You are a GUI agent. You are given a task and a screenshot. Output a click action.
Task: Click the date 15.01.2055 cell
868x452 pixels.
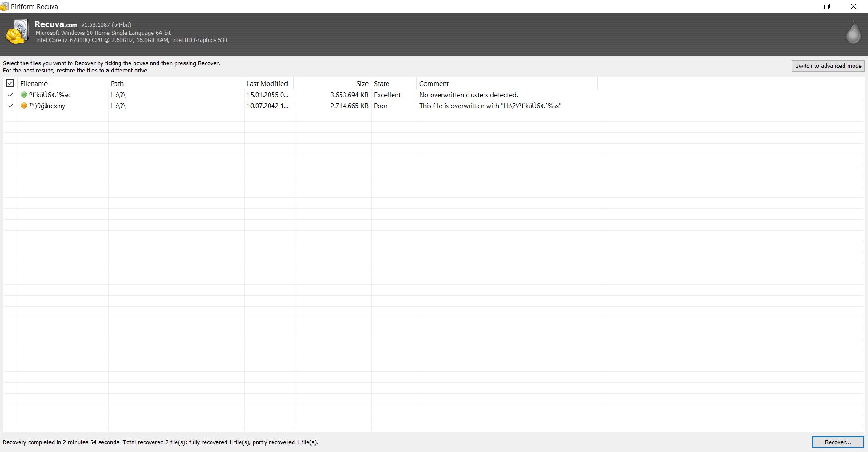click(x=267, y=95)
